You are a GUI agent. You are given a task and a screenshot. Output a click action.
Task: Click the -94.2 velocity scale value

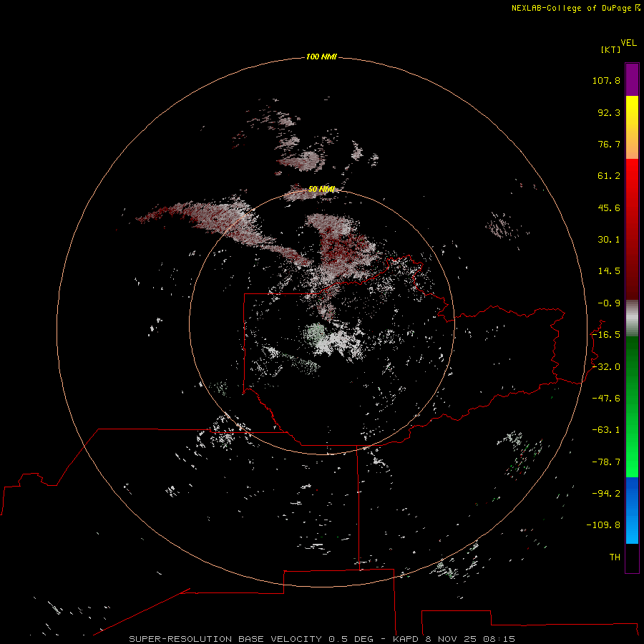click(x=606, y=494)
